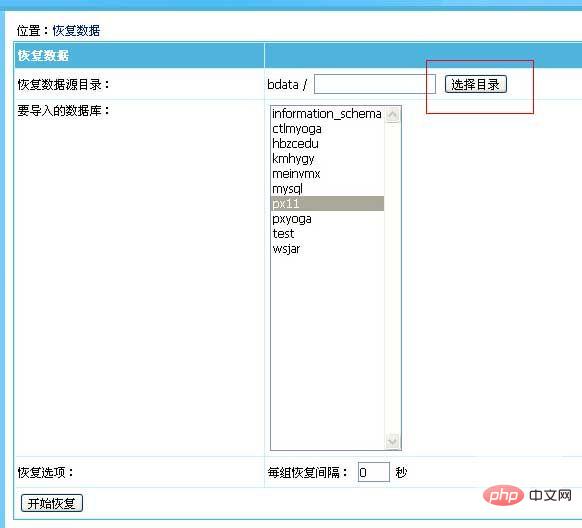Pick mysql in the database list
582x528 pixels.
coord(327,188)
